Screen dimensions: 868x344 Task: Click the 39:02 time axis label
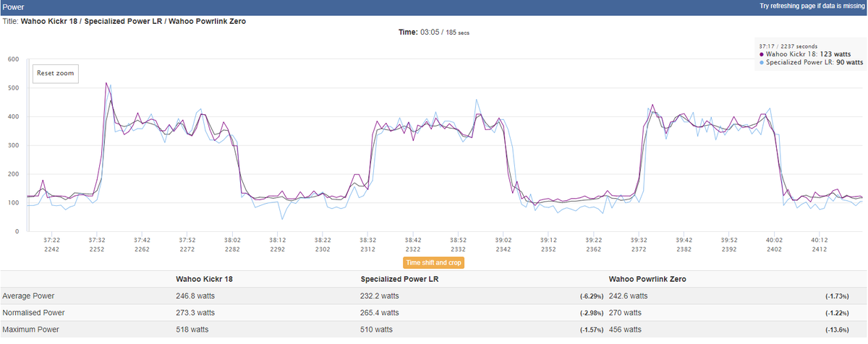pyautogui.click(x=503, y=239)
